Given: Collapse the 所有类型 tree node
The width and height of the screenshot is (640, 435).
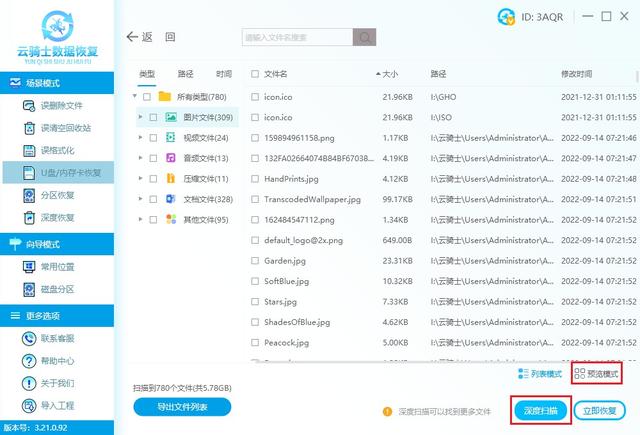Looking at the screenshot, I should tap(135, 96).
